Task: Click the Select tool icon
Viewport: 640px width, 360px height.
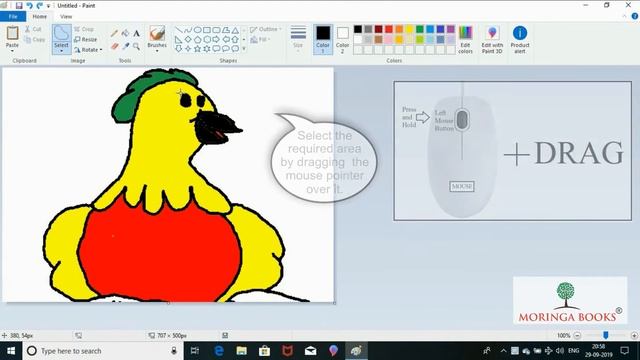Action: click(x=62, y=33)
